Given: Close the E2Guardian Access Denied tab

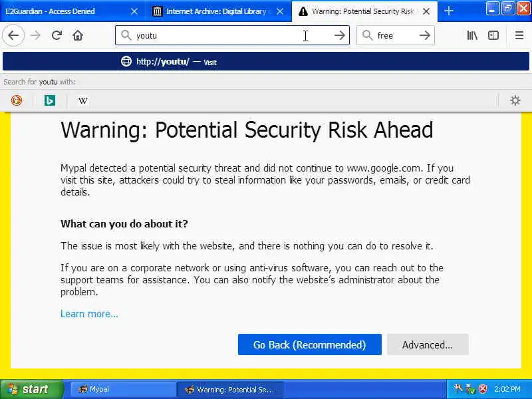Looking at the screenshot, I should coord(134,11).
